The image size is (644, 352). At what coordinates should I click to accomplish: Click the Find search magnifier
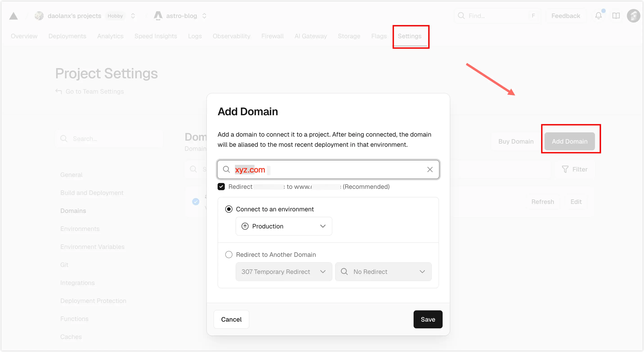click(x=462, y=16)
